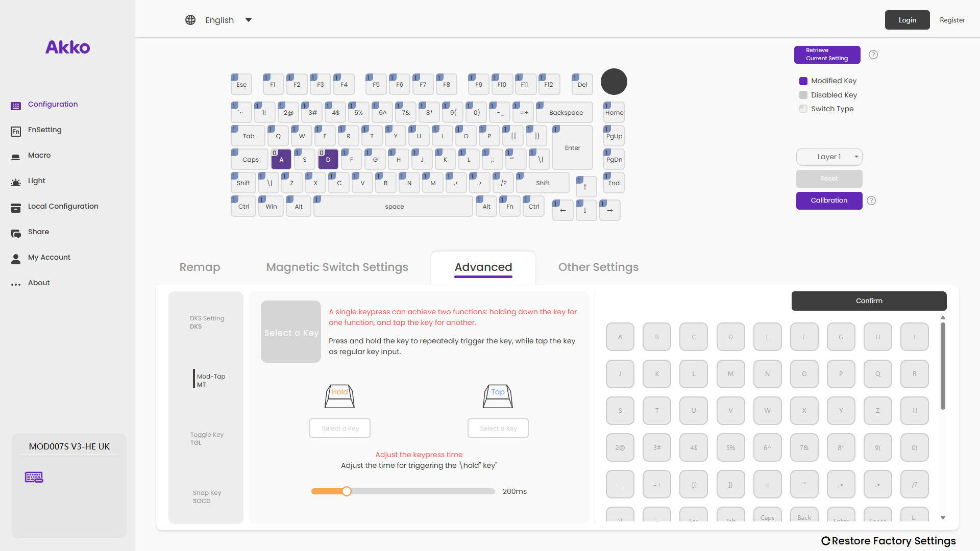Click the Share chat icon
980x551 pixels.
pyautogui.click(x=16, y=234)
